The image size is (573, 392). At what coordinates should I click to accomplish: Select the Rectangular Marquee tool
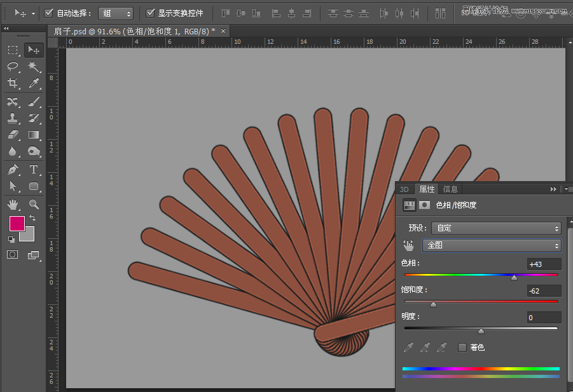click(13, 50)
